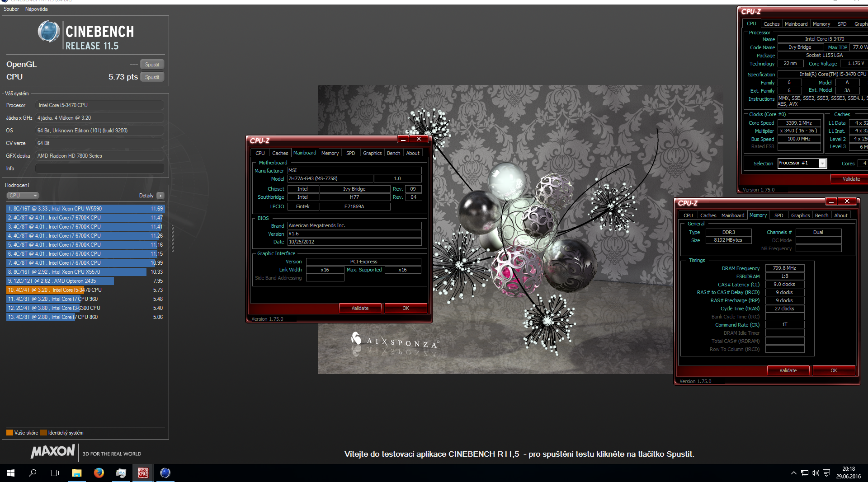Screen dimensions: 868x482
Task: Show hidden system tray icons
Action: [x=793, y=473]
